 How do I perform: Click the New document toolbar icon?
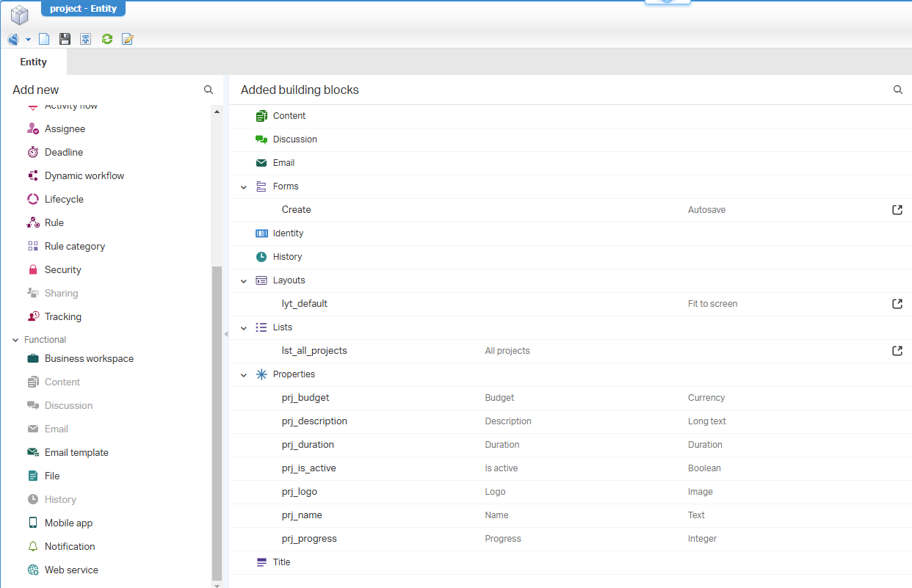pos(44,39)
